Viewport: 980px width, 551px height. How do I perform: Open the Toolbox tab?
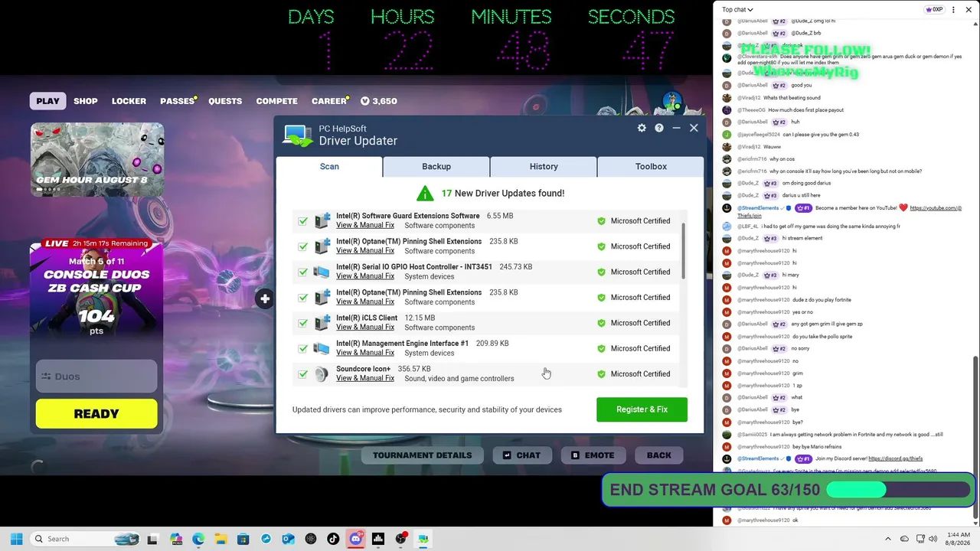click(x=651, y=166)
